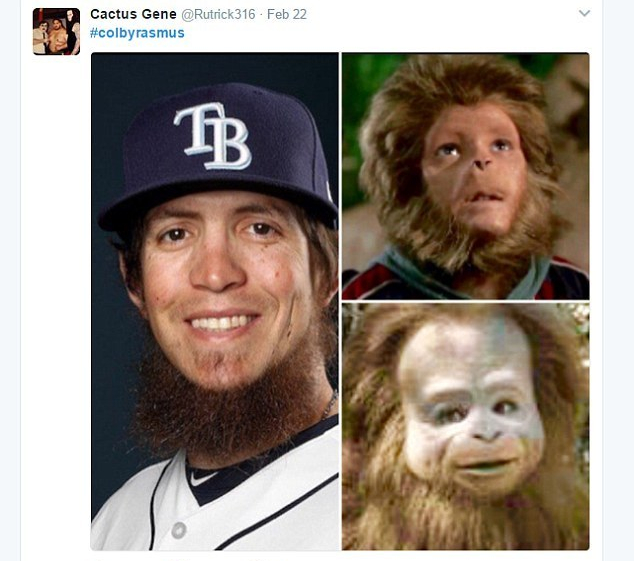Show the tweet permalink via its date
Image resolution: width=634 pixels, height=561 pixels.
[287, 14]
